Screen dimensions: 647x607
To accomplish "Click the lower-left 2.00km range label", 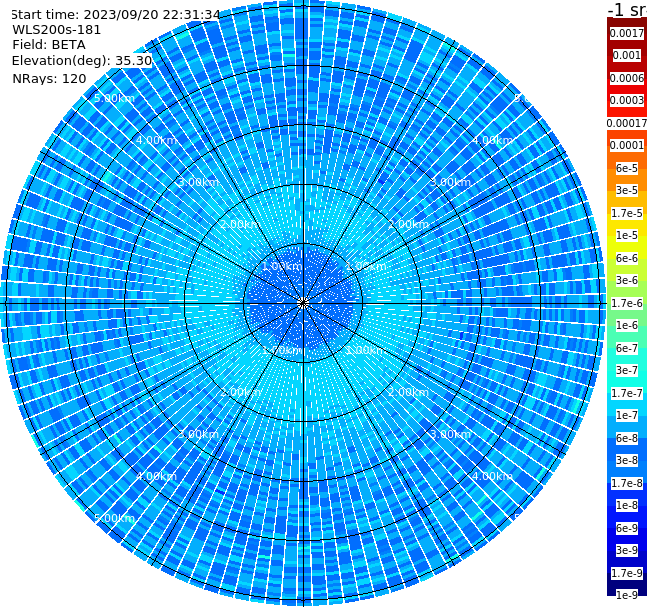I will coord(241,392).
